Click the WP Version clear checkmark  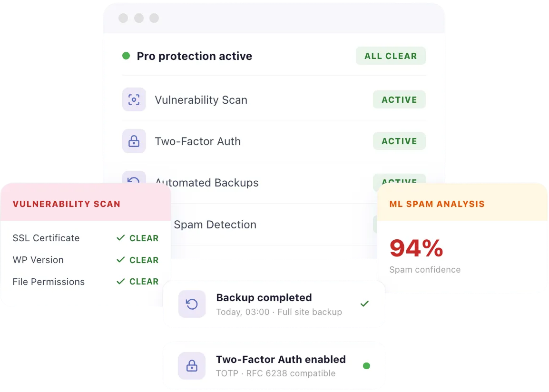(x=121, y=260)
